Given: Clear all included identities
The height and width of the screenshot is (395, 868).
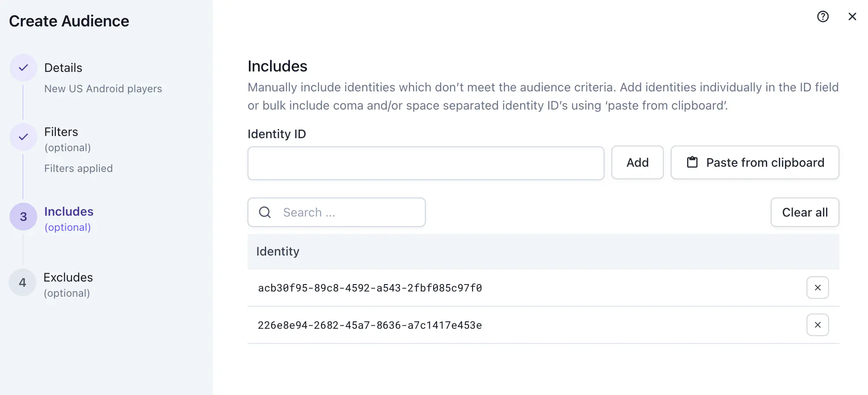Looking at the screenshot, I should [804, 212].
